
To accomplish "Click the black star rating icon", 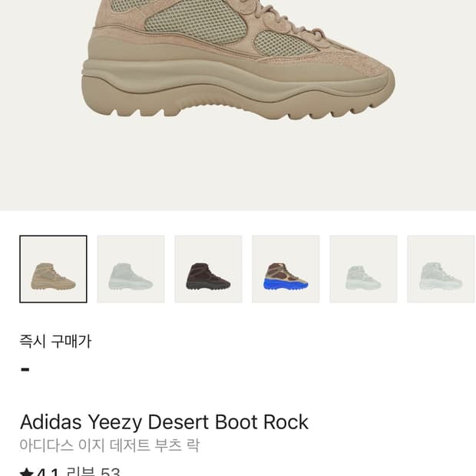I will click(x=26, y=472).
